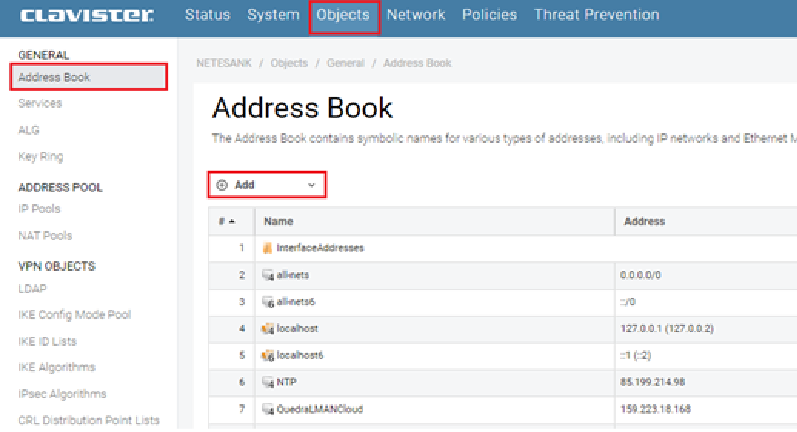The height and width of the screenshot is (432, 797).
Task: Click the localhost6 address icon
Action: coord(268,355)
